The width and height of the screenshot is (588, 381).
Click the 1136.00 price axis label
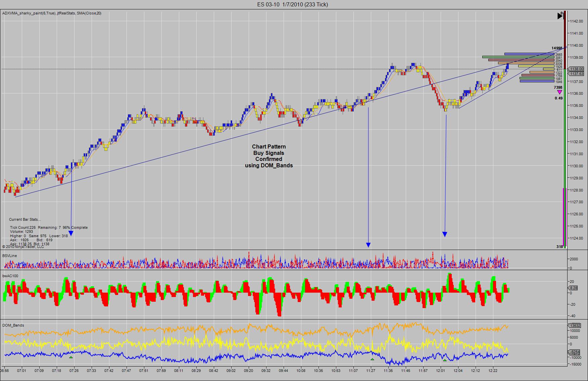click(x=576, y=93)
